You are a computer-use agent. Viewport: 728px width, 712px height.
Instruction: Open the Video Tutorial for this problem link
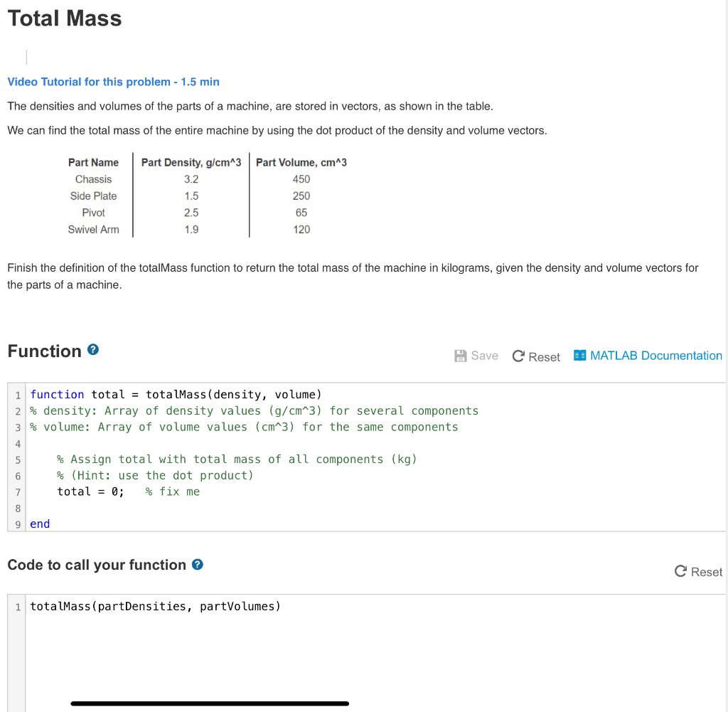113,82
